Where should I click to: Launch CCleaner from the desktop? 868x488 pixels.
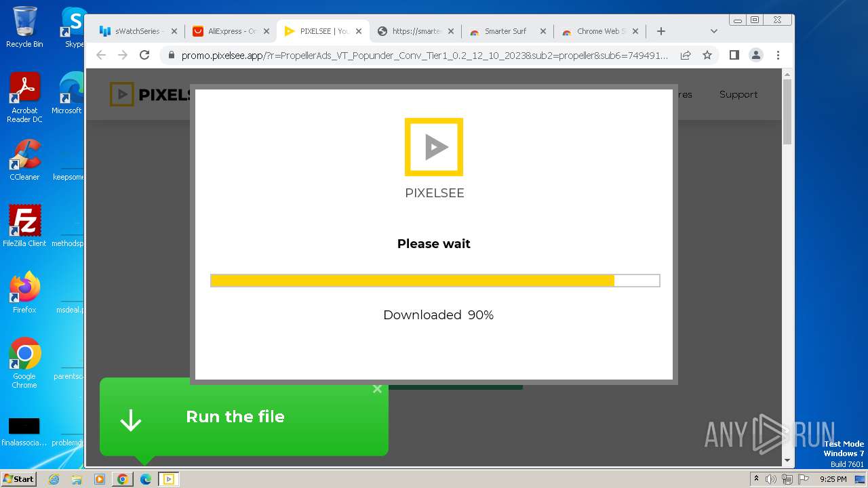(24, 160)
